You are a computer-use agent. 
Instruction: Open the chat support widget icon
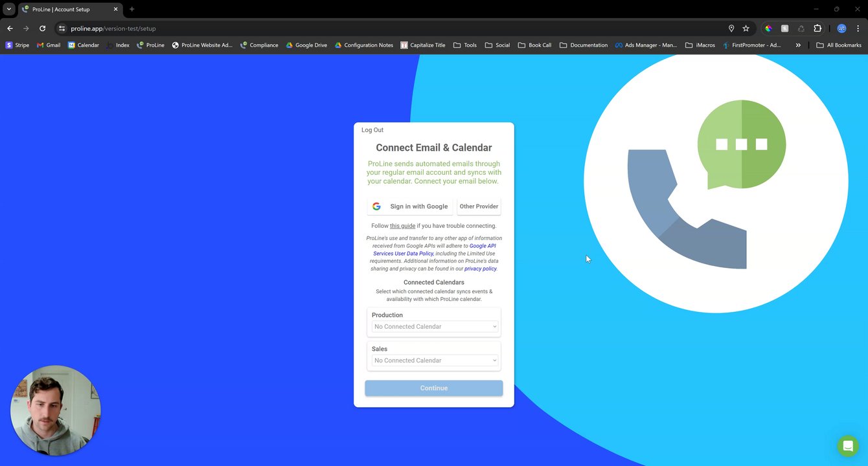pyautogui.click(x=847, y=446)
